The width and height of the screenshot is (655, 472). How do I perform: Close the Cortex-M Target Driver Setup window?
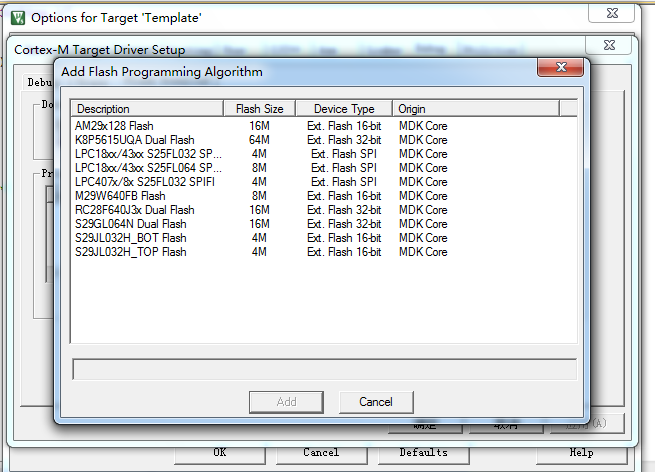click(x=609, y=45)
